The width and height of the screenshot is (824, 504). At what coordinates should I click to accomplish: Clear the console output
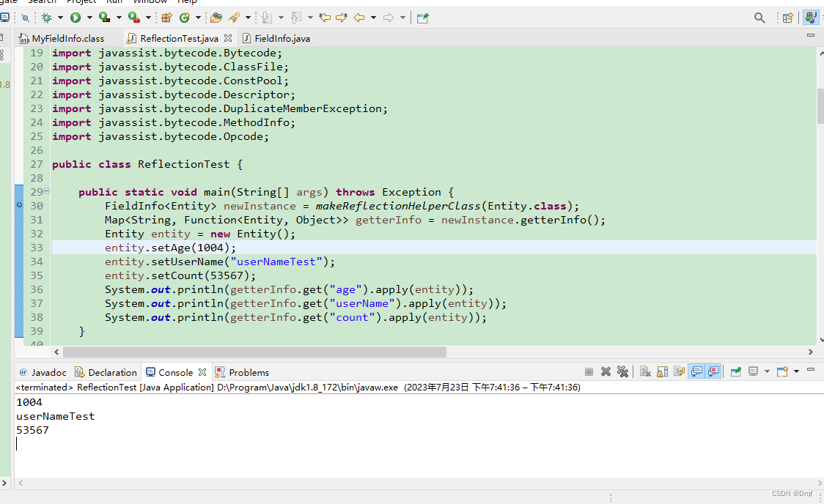click(x=645, y=371)
